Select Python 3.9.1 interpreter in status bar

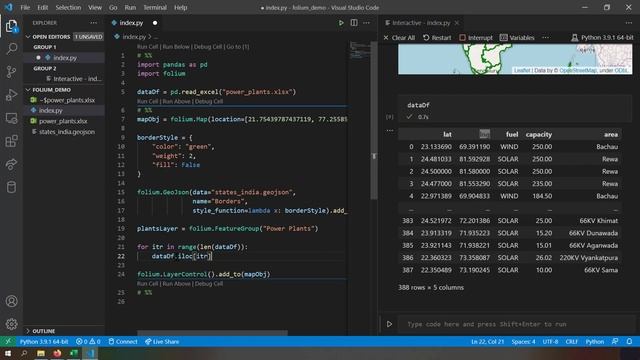[44, 342]
